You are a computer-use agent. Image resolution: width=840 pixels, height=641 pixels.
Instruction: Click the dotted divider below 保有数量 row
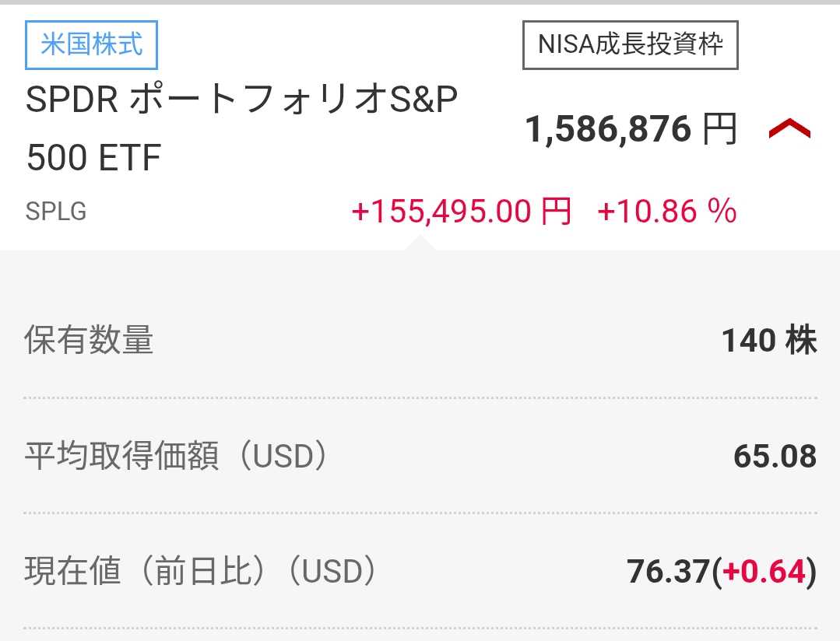pyautogui.click(x=420, y=398)
